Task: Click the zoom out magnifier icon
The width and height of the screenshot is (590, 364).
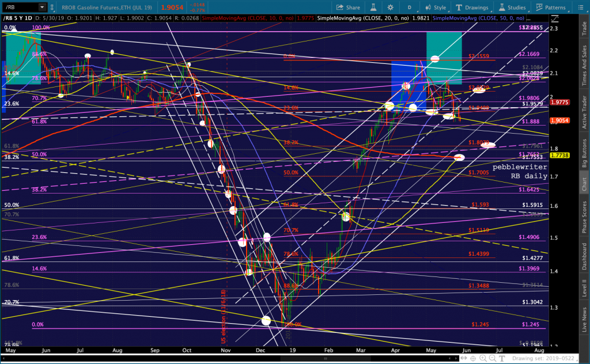Action: [x=492, y=358]
